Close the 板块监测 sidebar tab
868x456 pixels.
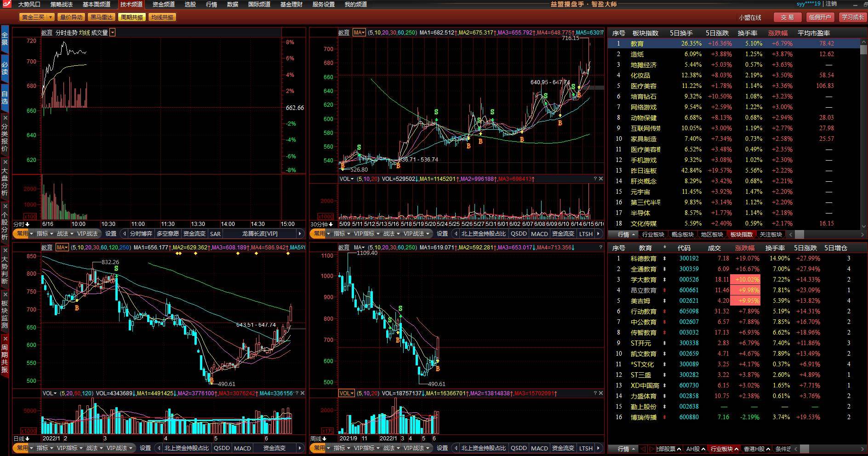[x=5, y=294]
